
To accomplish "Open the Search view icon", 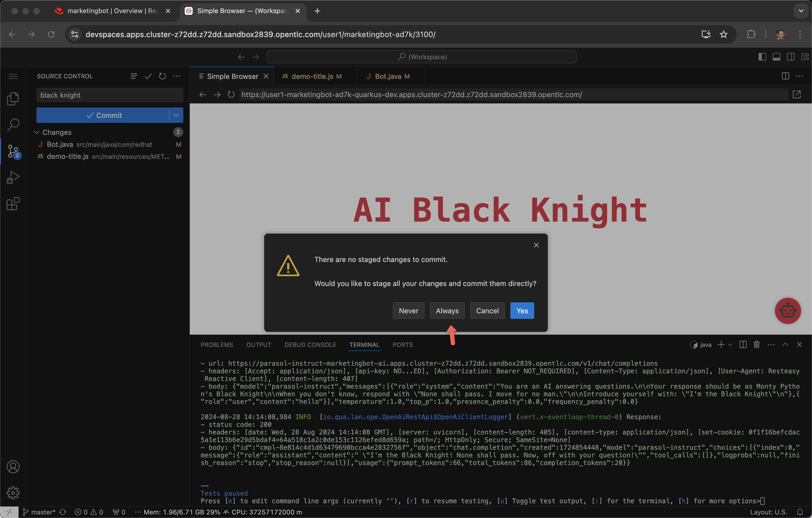I will point(13,124).
